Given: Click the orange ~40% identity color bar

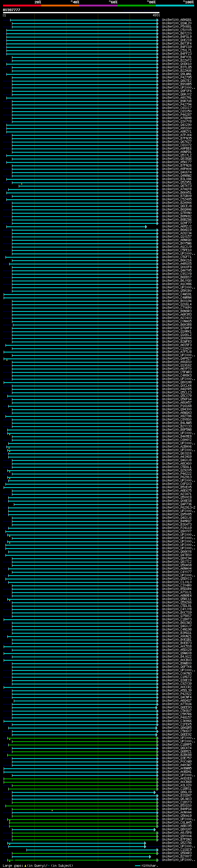Looking at the screenshot, I should point(60,6).
